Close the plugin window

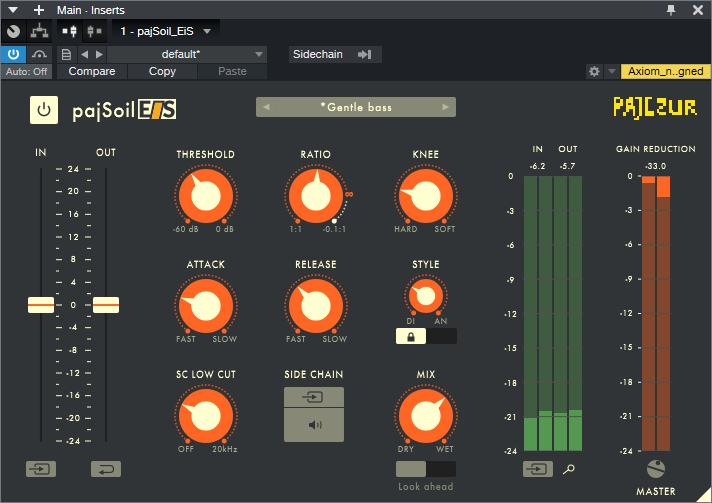pos(698,10)
